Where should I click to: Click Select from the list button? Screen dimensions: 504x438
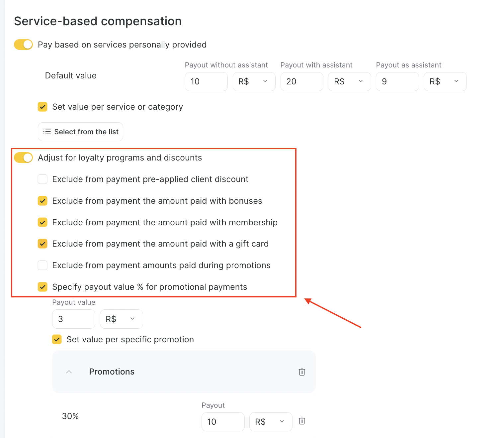[80, 132]
